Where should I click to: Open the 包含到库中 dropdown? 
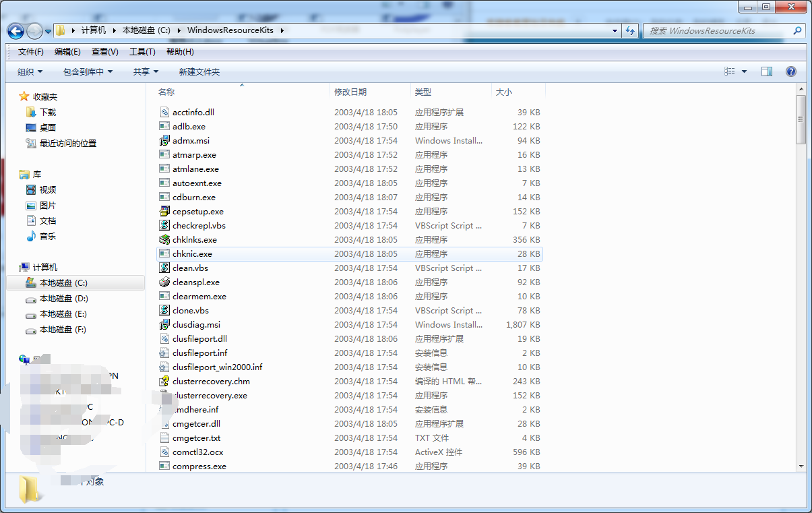pos(88,71)
